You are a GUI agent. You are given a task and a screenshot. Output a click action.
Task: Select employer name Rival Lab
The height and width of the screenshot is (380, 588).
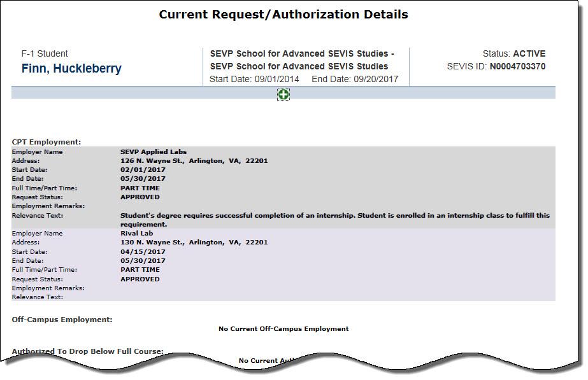(x=136, y=234)
